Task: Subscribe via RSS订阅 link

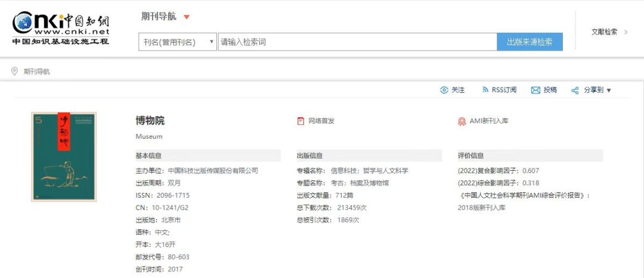Action: click(x=504, y=90)
